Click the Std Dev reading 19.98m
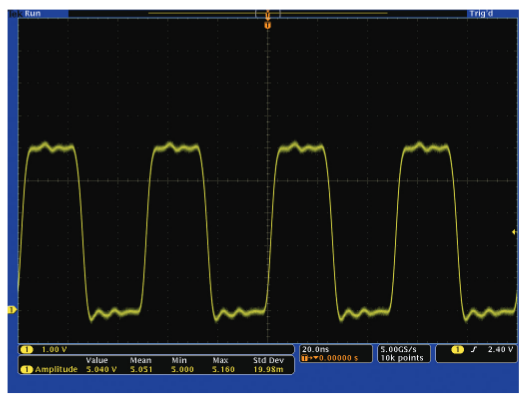This screenshot has width=525, height=400. click(x=268, y=369)
